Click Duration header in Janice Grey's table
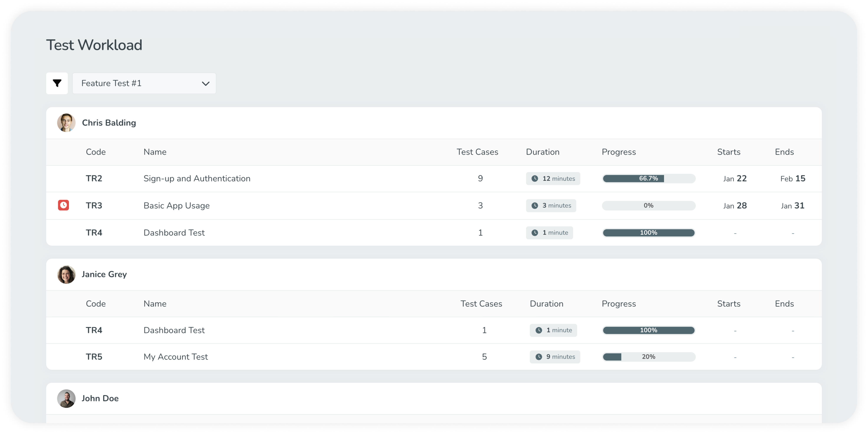The width and height of the screenshot is (868, 434). (547, 304)
